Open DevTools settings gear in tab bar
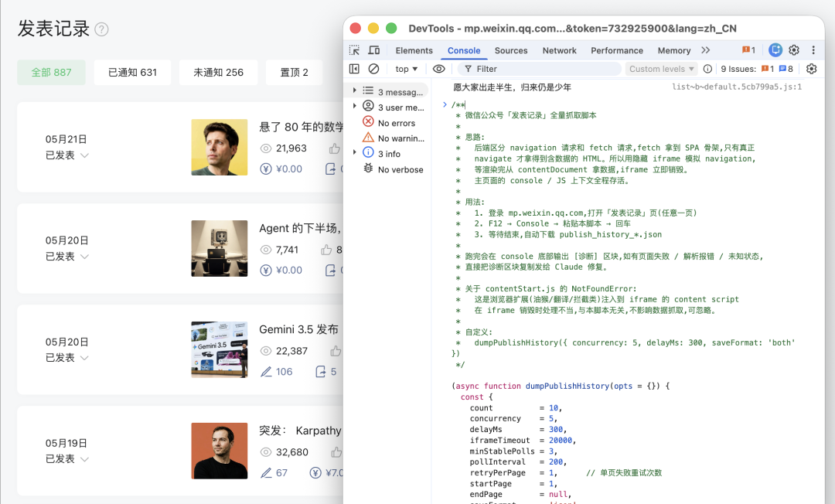 794,50
